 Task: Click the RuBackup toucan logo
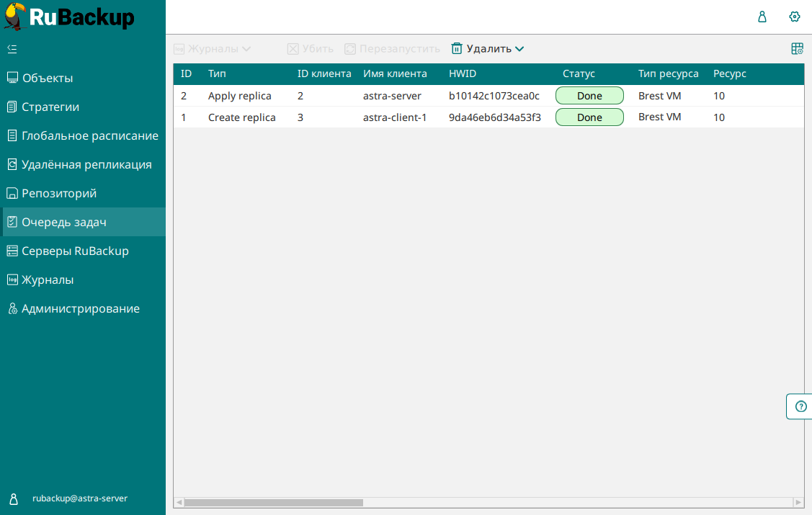pos(14,17)
